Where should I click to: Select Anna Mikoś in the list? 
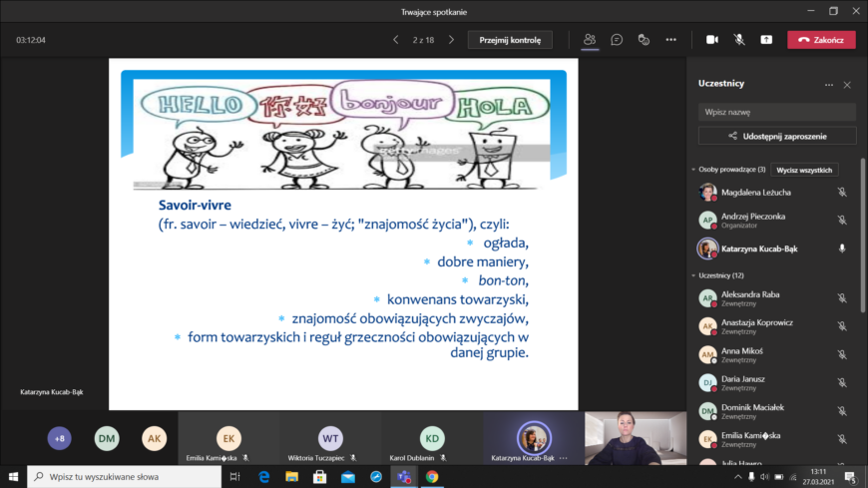pos(773,354)
